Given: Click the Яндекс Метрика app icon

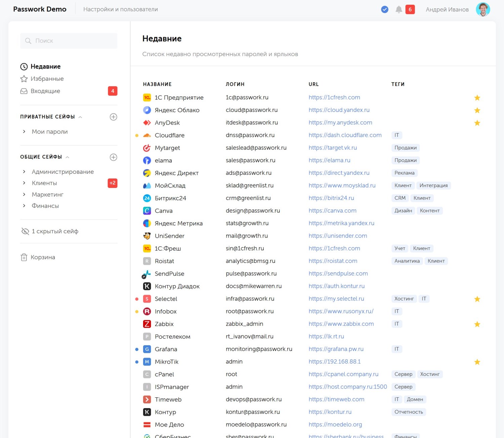Looking at the screenshot, I should pyautogui.click(x=147, y=223).
